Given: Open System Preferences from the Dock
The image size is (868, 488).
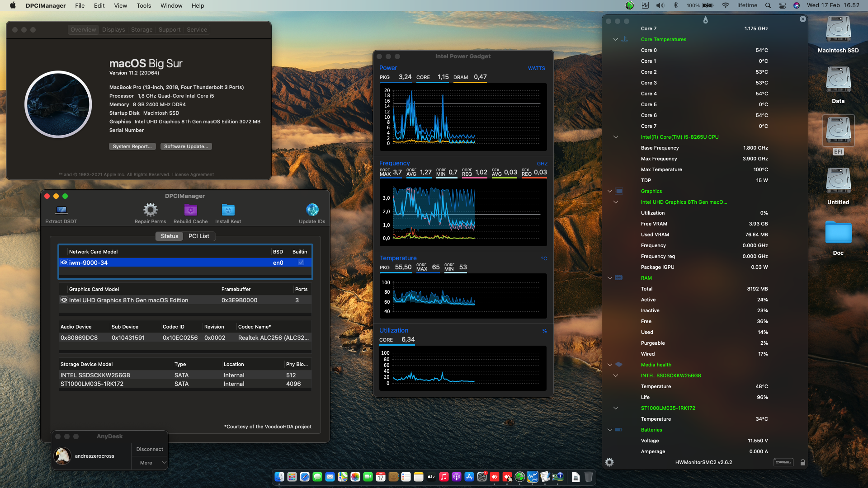Looking at the screenshot, I should (482, 477).
